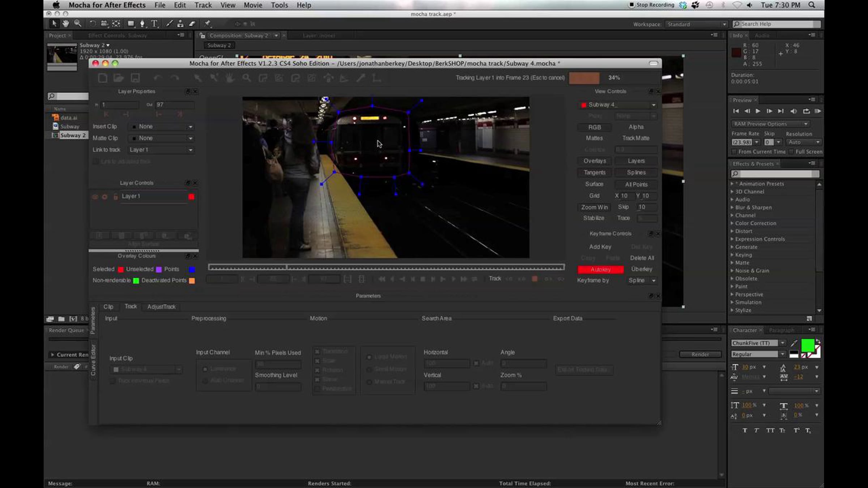This screenshot has width=868, height=488.
Task: Toggle the lock on Layer 1
Action: [x=116, y=197]
